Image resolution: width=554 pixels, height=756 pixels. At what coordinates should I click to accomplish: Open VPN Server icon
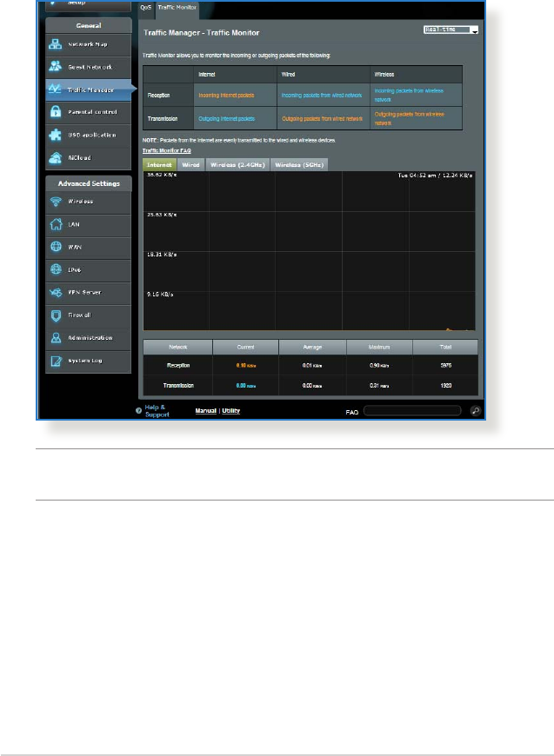(56, 292)
